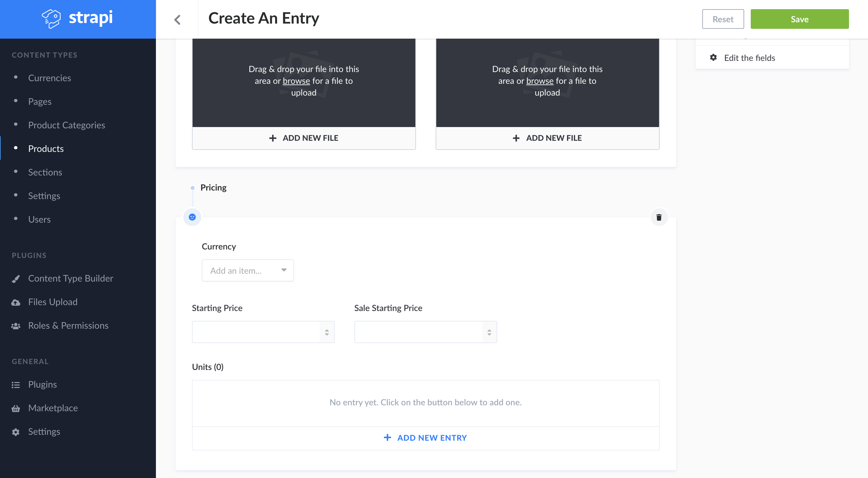The image size is (868, 478).
Task: Click the Strapi logo
Action: [78, 19]
